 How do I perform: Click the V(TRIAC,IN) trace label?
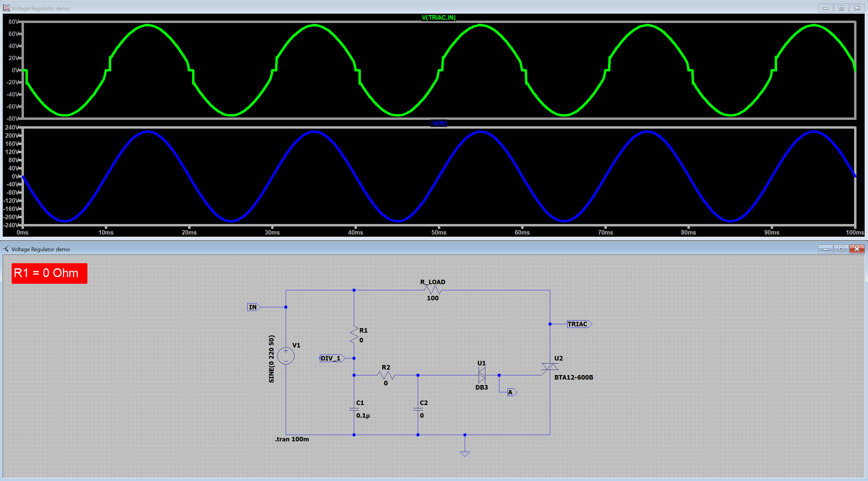coord(438,18)
